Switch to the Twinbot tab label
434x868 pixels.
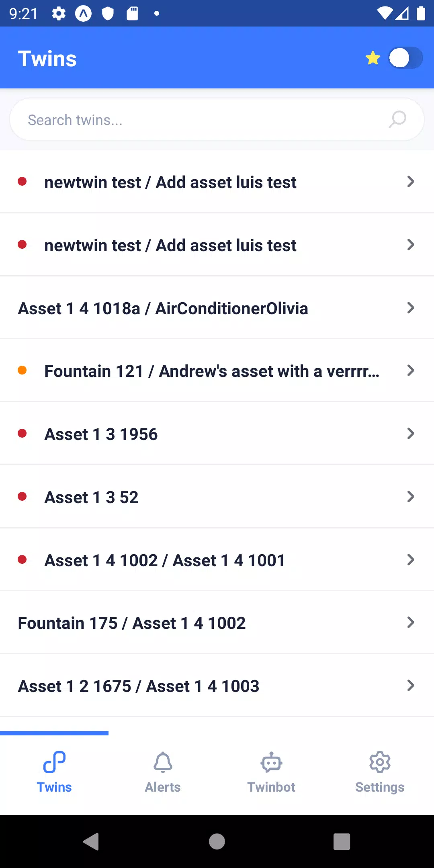tap(271, 787)
